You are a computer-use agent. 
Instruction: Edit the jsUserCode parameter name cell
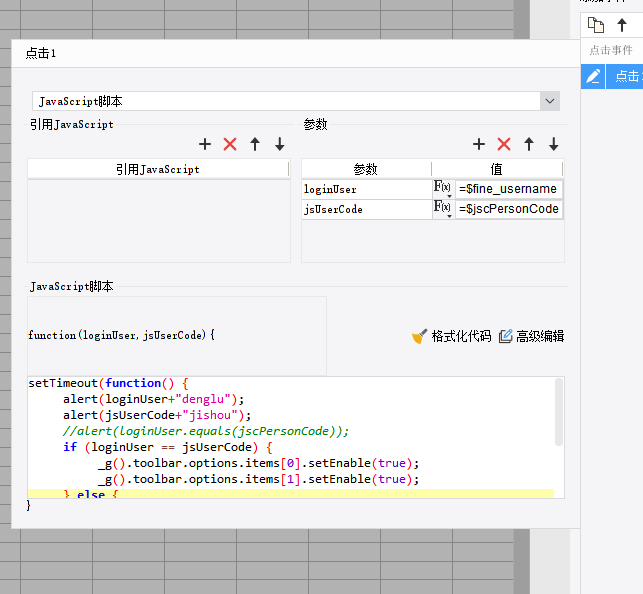(367, 209)
